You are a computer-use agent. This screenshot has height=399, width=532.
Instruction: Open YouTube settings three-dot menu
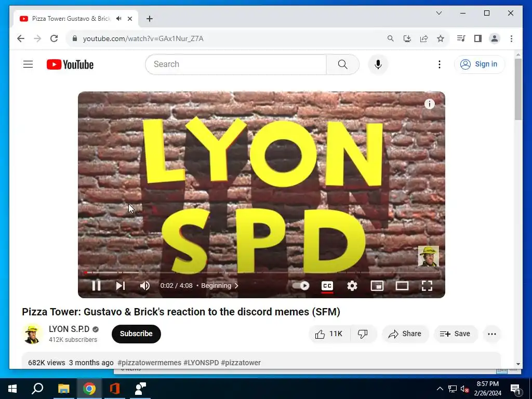point(440,64)
